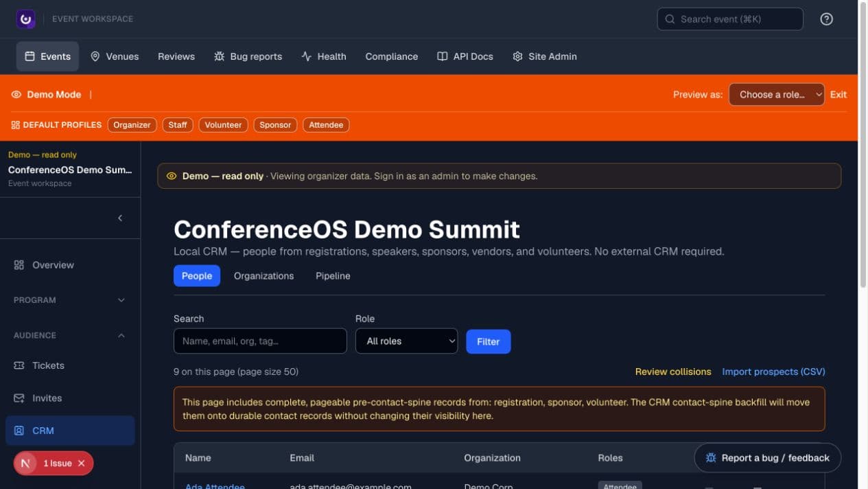The height and width of the screenshot is (489, 868).
Task: Select the Sponsor default profile chip
Action: 275,125
